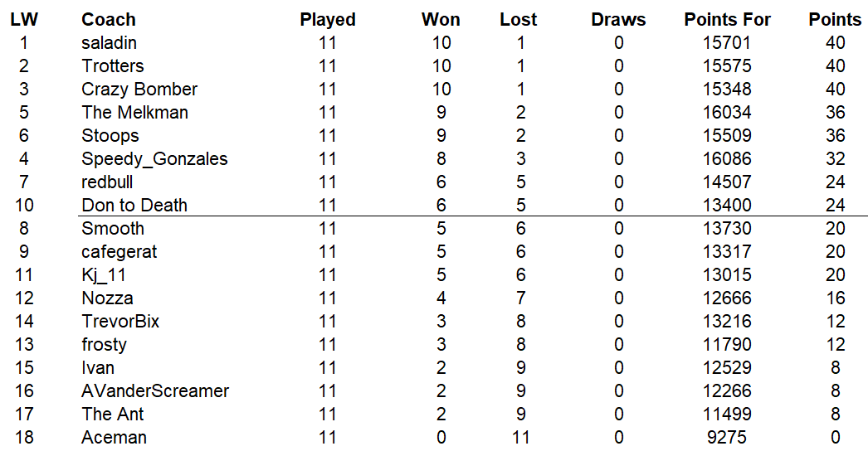The width and height of the screenshot is (868, 451).
Task: Select the Played column header
Action: 328,19
